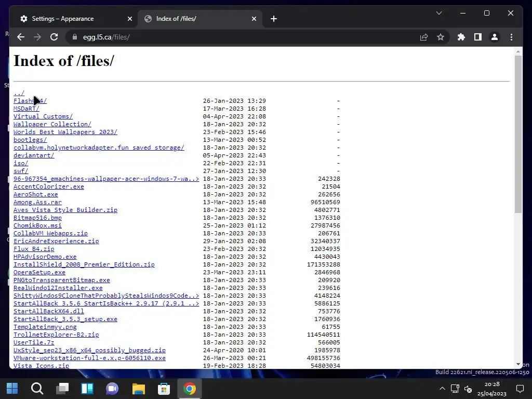
Task: Open File Explorer from the taskbar
Action: point(138,389)
